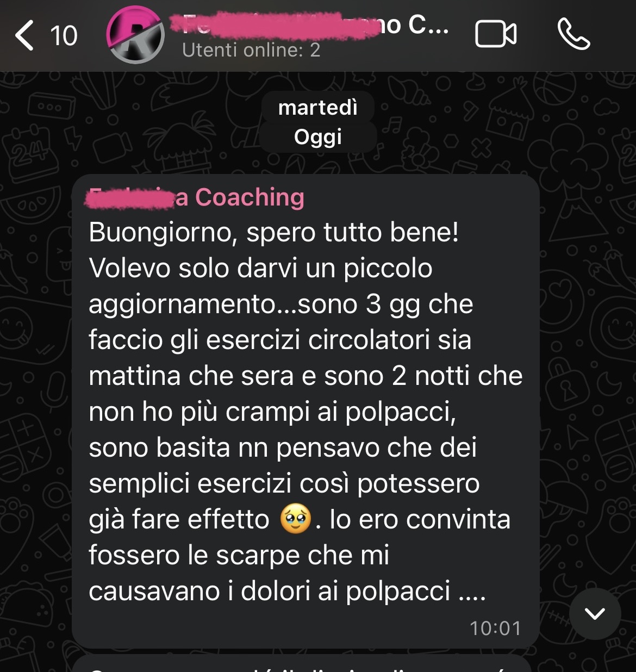Viewport: 636px width, 672px height.
Task: Tap the 10:01 message timestamp
Action: [495, 629]
